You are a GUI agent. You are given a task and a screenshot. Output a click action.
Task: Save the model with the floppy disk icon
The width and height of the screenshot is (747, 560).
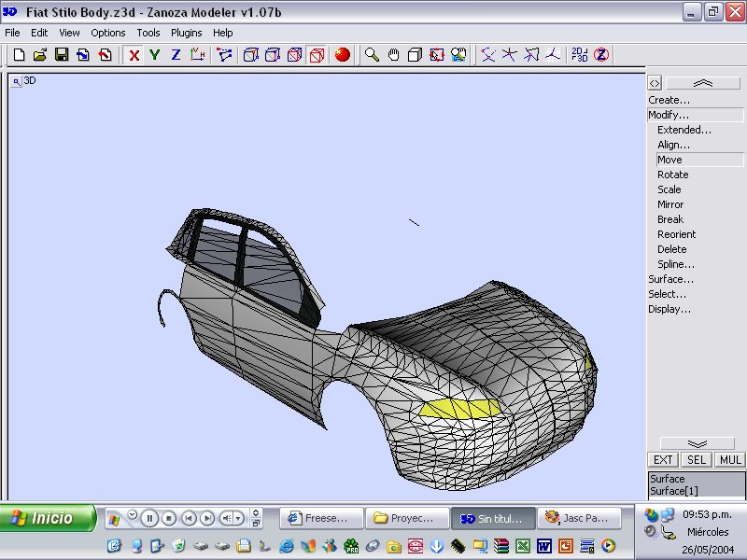click(62, 55)
